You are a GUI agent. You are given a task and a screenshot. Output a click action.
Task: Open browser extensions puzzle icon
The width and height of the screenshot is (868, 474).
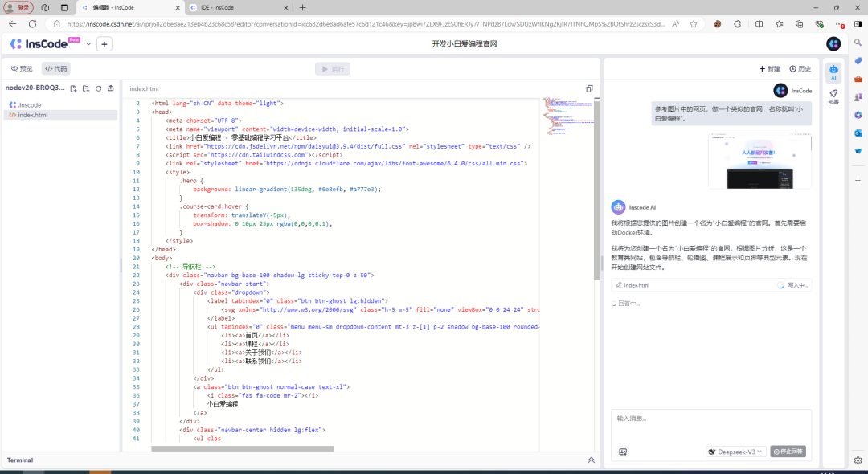click(737, 24)
